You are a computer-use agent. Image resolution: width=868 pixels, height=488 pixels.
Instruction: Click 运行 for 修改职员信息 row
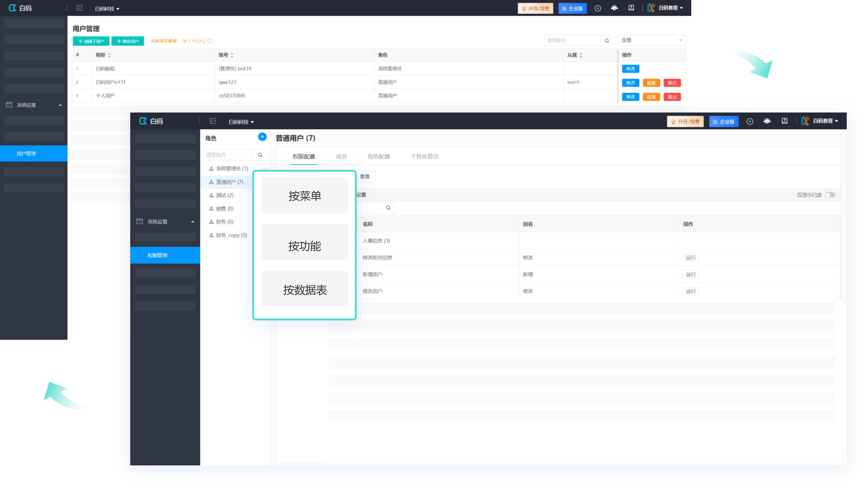coord(691,258)
